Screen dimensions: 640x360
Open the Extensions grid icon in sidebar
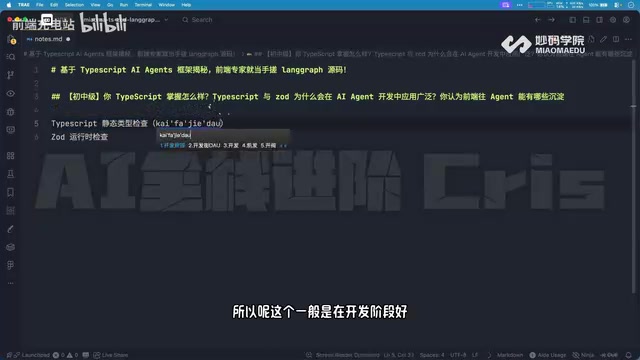coord(11,156)
